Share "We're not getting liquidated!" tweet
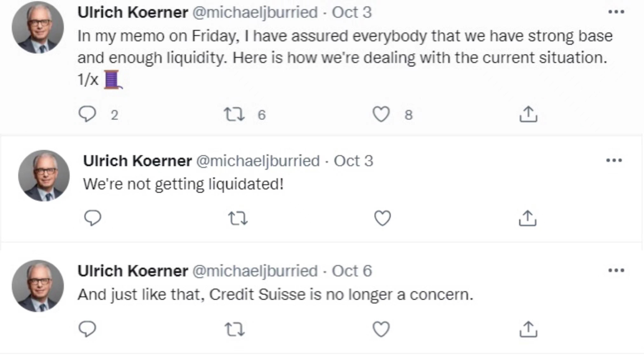This screenshot has width=644, height=356. click(x=527, y=218)
